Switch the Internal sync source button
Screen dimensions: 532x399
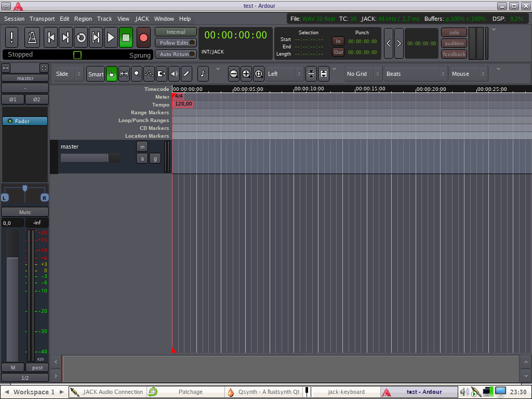[176, 32]
